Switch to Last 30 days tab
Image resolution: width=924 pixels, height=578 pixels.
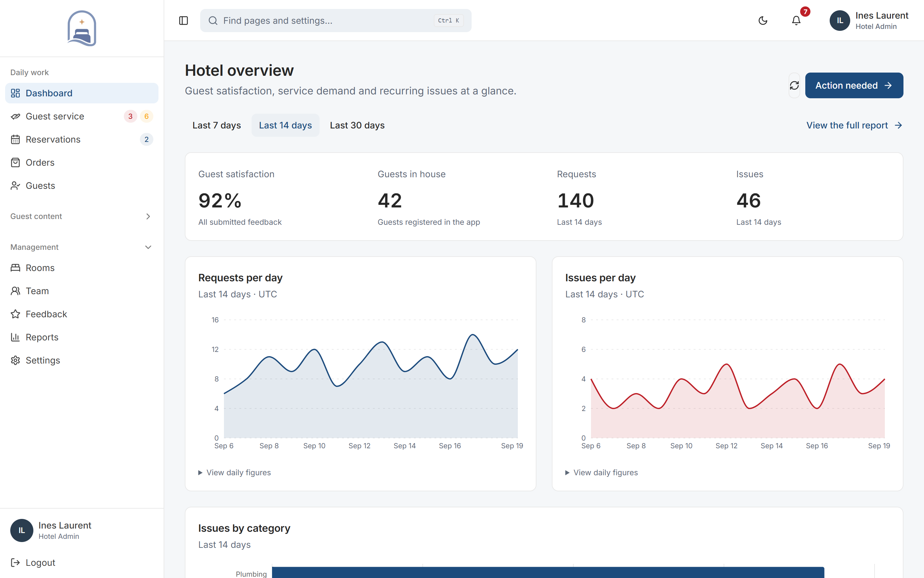pyautogui.click(x=357, y=125)
